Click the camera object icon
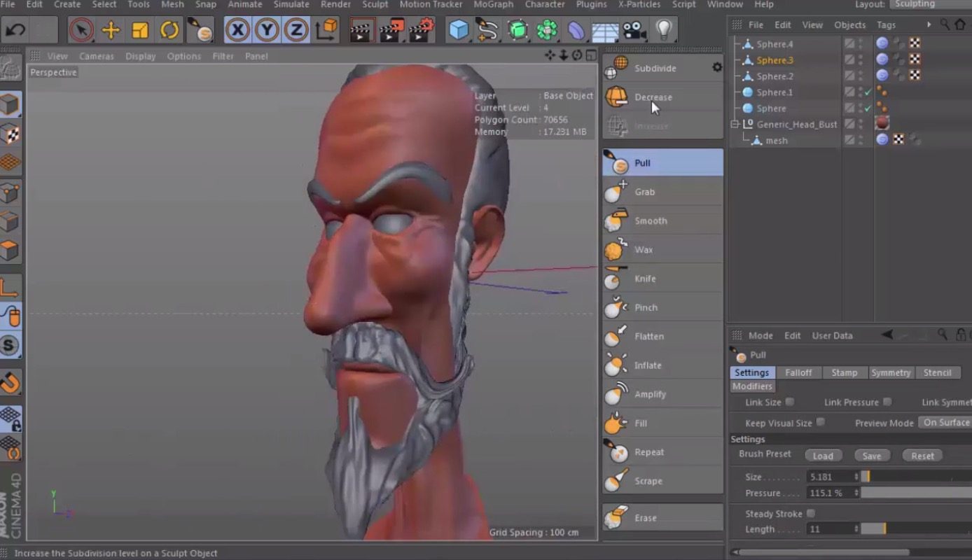Viewport: 972px width, 560px height. pyautogui.click(x=634, y=30)
